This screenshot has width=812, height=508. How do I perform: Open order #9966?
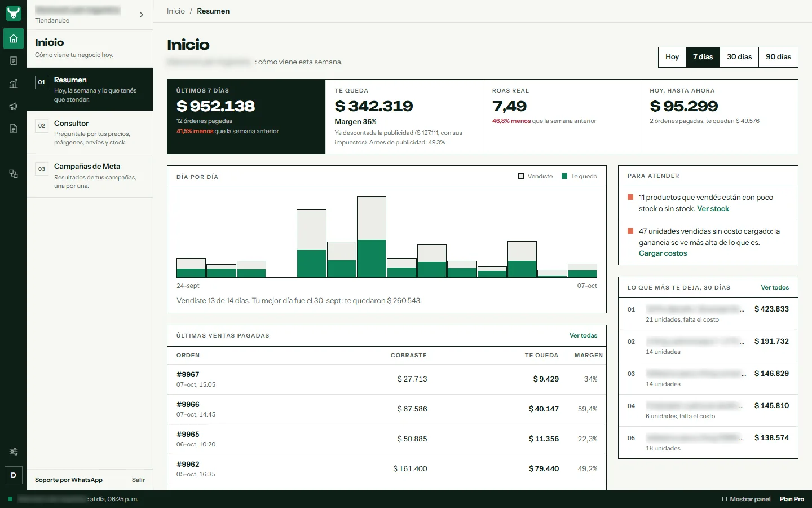pos(387,409)
